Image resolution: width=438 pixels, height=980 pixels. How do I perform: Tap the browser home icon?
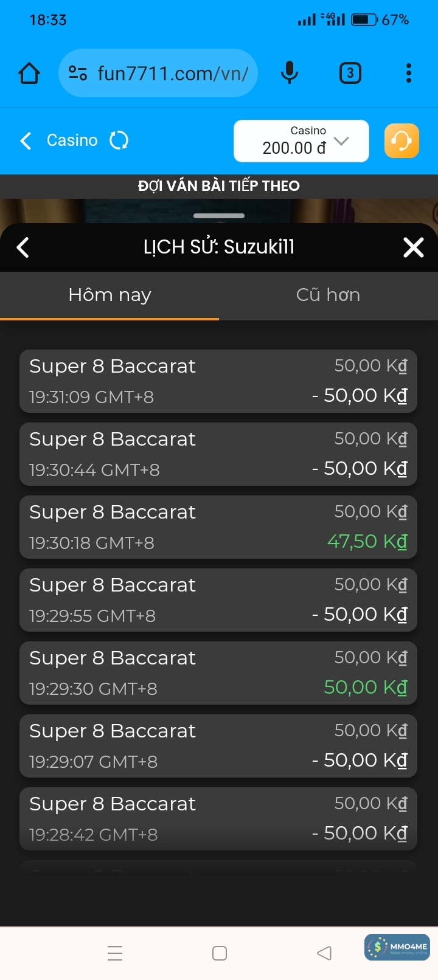point(29,74)
